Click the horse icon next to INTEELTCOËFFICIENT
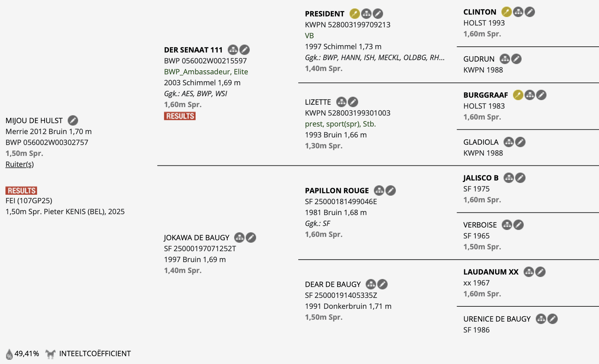 [x=50, y=354]
